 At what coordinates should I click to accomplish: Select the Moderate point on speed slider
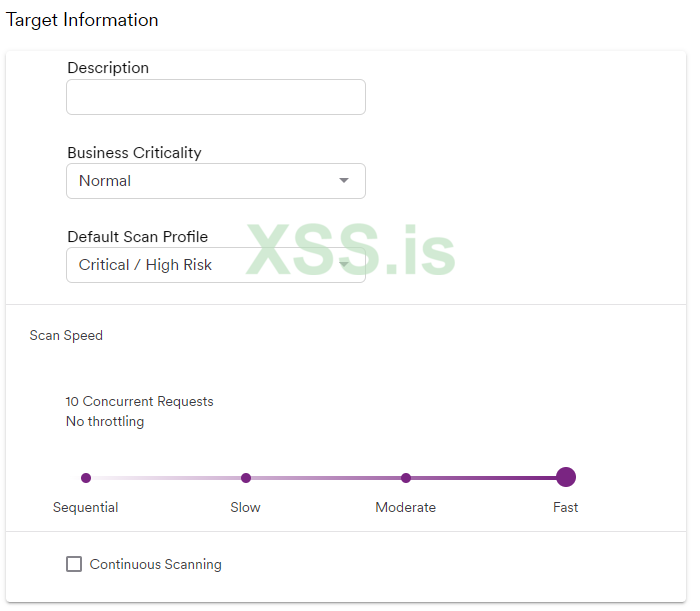[x=406, y=478]
